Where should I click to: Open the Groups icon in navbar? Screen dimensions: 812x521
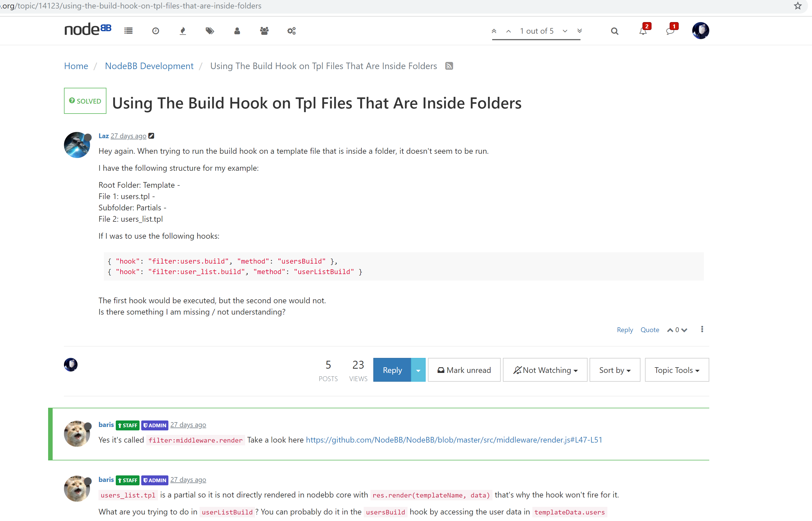tap(264, 31)
